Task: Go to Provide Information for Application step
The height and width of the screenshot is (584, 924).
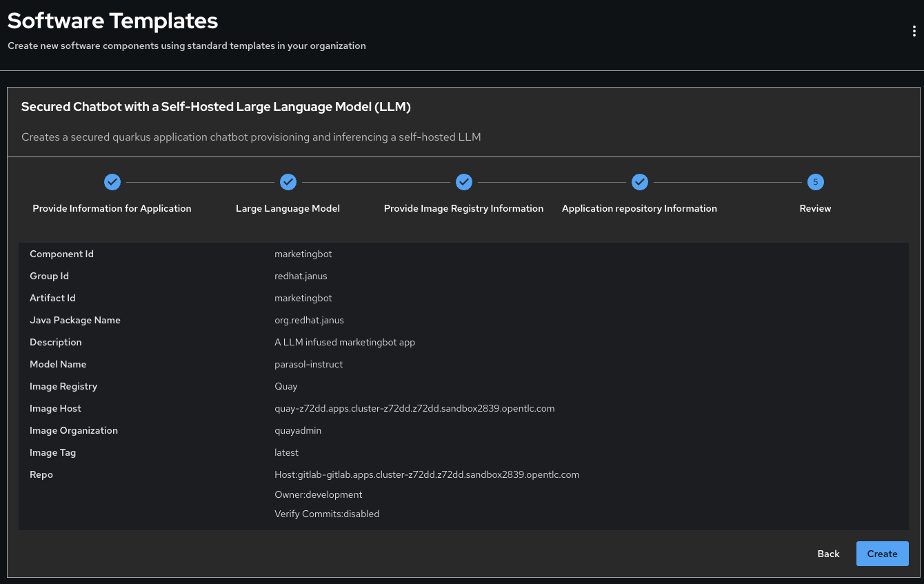Action: pos(112,208)
